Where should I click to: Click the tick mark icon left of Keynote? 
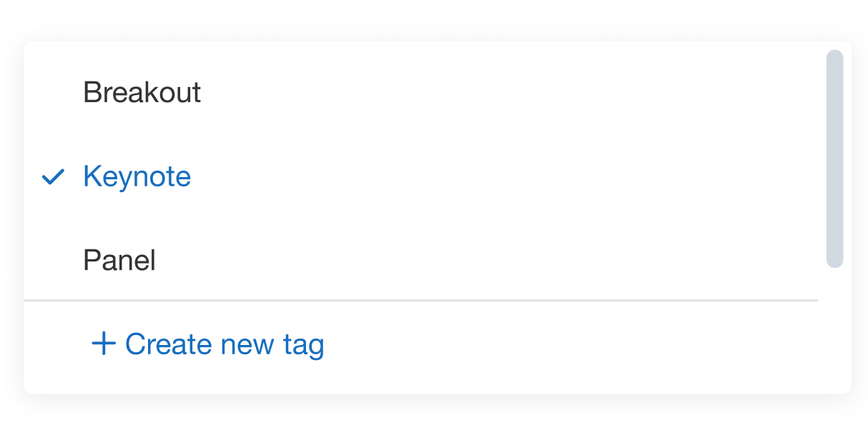(54, 176)
